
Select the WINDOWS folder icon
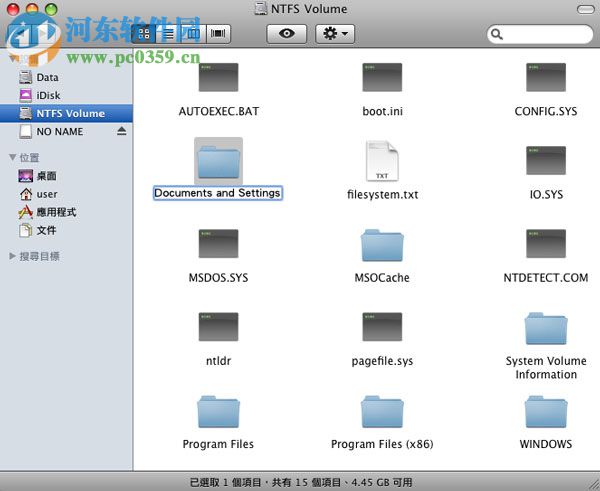point(546,412)
